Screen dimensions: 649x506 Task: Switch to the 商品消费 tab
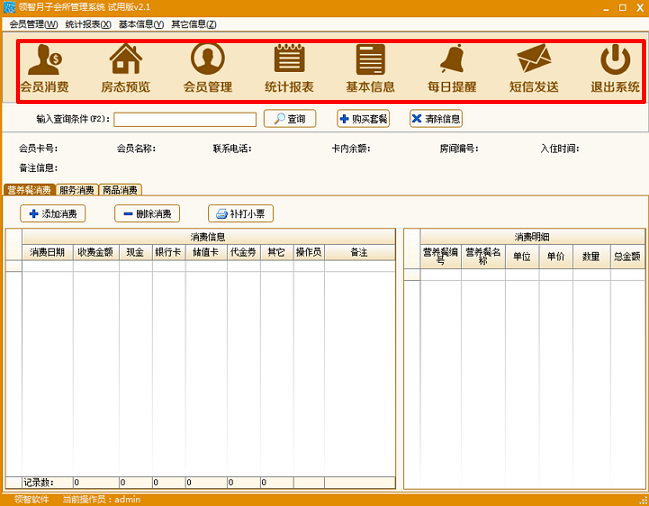[120, 190]
